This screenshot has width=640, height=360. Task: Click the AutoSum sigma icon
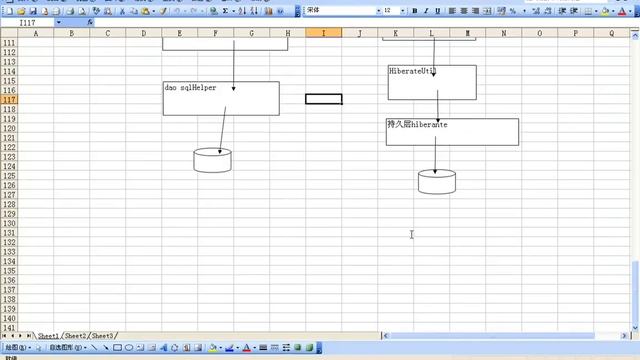click(x=225, y=11)
